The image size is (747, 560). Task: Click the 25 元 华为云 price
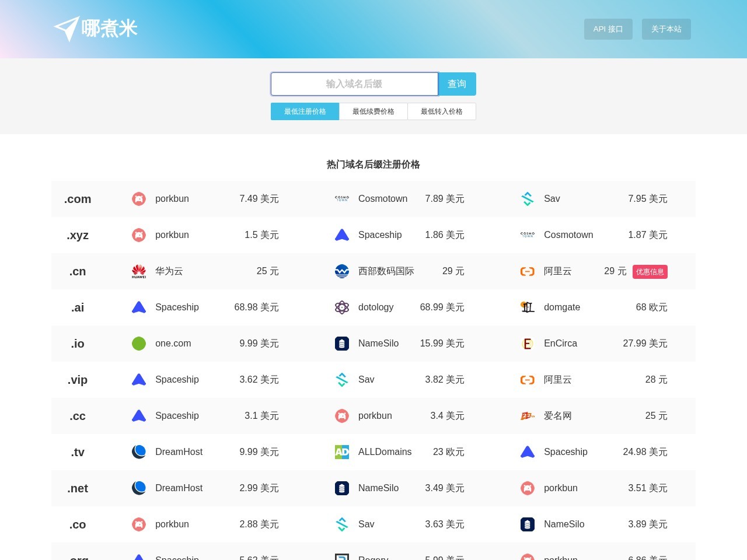pos(268,271)
